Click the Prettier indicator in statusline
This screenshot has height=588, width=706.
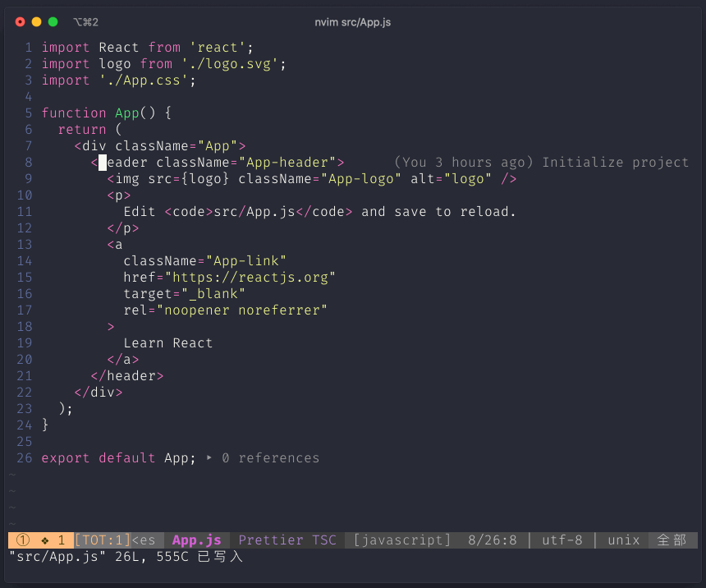271,540
